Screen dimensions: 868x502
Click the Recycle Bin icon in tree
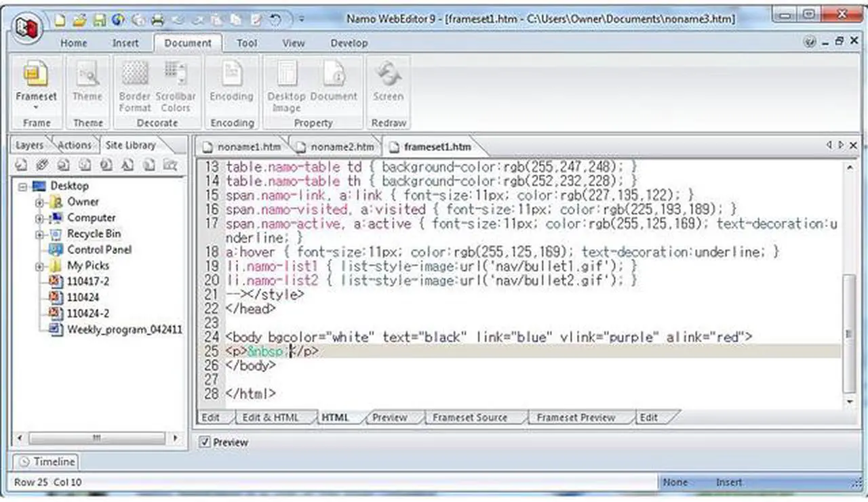(56, 234)
